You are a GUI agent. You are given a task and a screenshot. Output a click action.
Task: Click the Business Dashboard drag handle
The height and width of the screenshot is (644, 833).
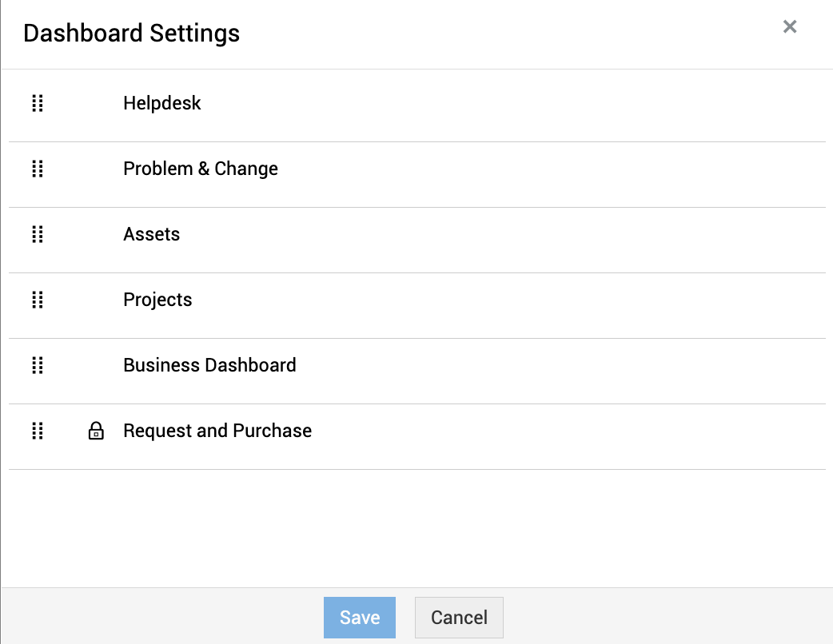pyautogui.click(x=38, y=365)
